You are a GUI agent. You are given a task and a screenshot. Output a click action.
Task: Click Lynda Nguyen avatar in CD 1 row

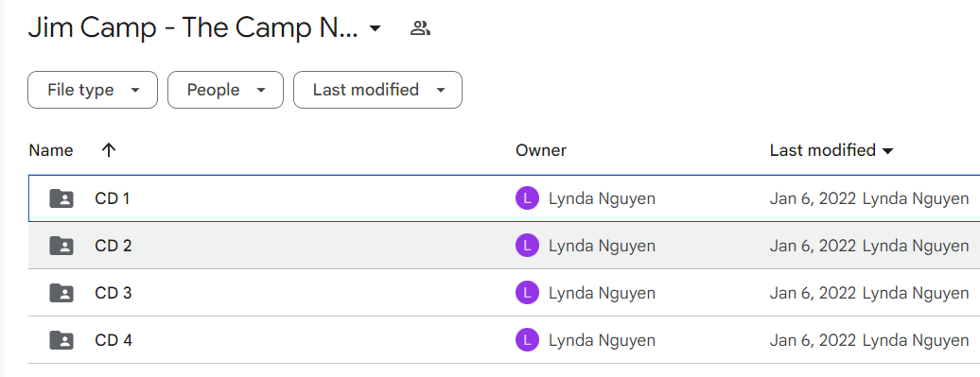click(x=528, y=198)
